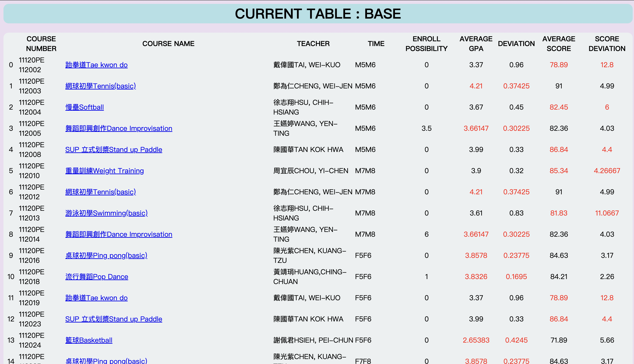The height and width of the screenshot is (364, 634).
Task: Click time F5F6 in Basketball row
Action: click(363, 340)
